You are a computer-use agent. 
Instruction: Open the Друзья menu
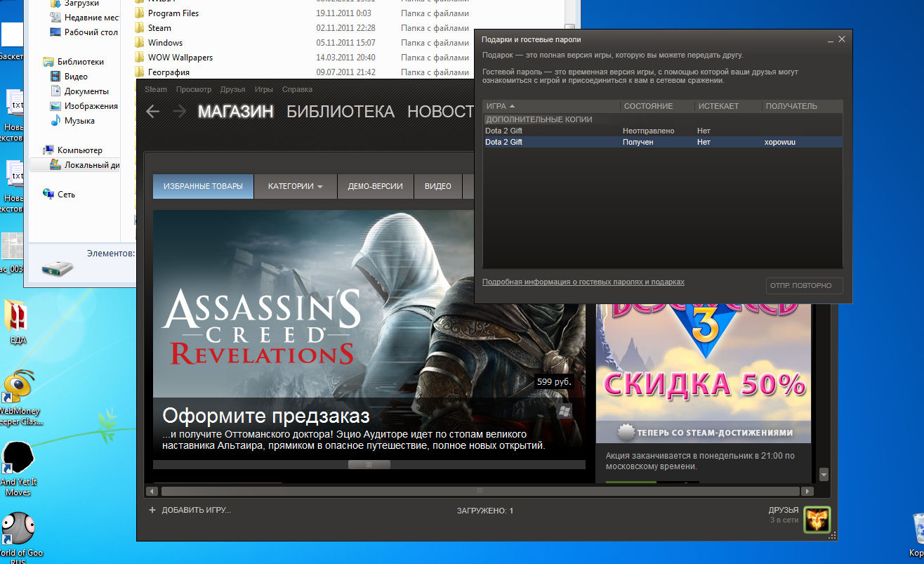click(232, 89)
